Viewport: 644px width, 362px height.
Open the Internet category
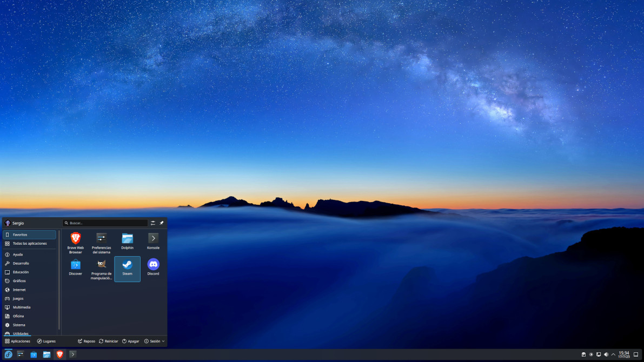(x=29, y=290)
